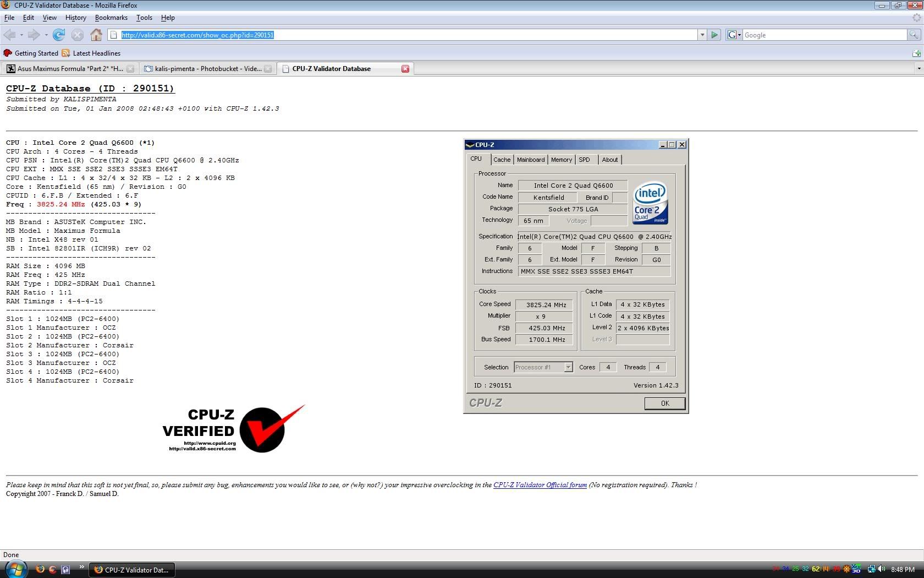The image size is (924, 578).
Task: Launch Firefox from the Quick Launch bar
Action: (40, 570)
